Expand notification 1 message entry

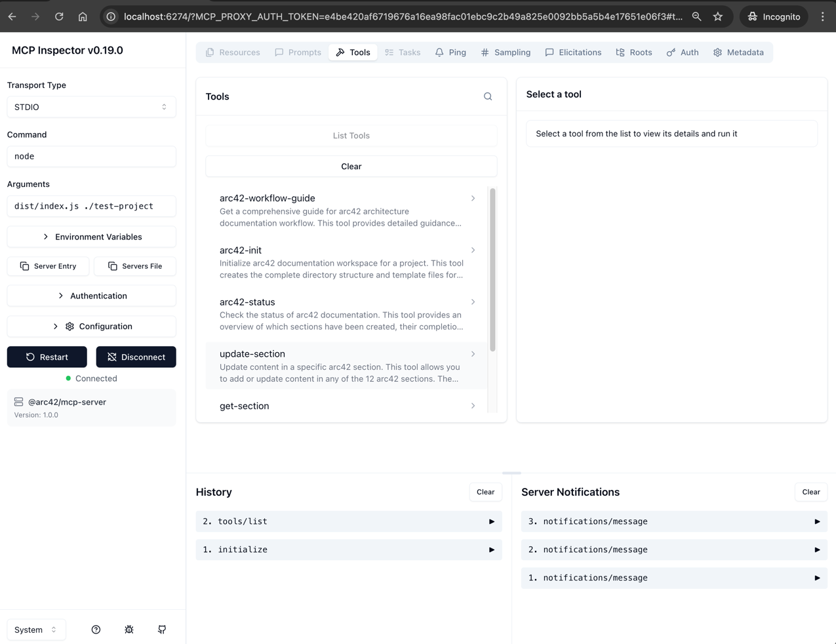[674, 578]
